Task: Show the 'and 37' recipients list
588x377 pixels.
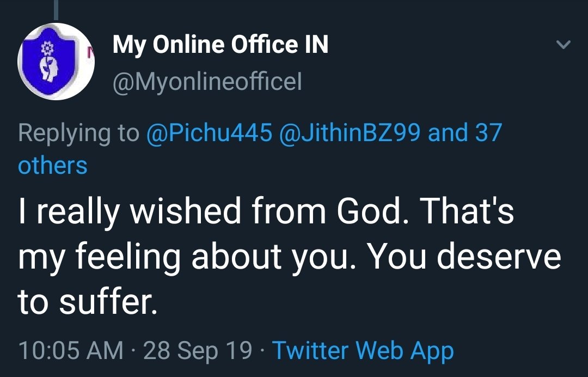Action: (464, 132)
